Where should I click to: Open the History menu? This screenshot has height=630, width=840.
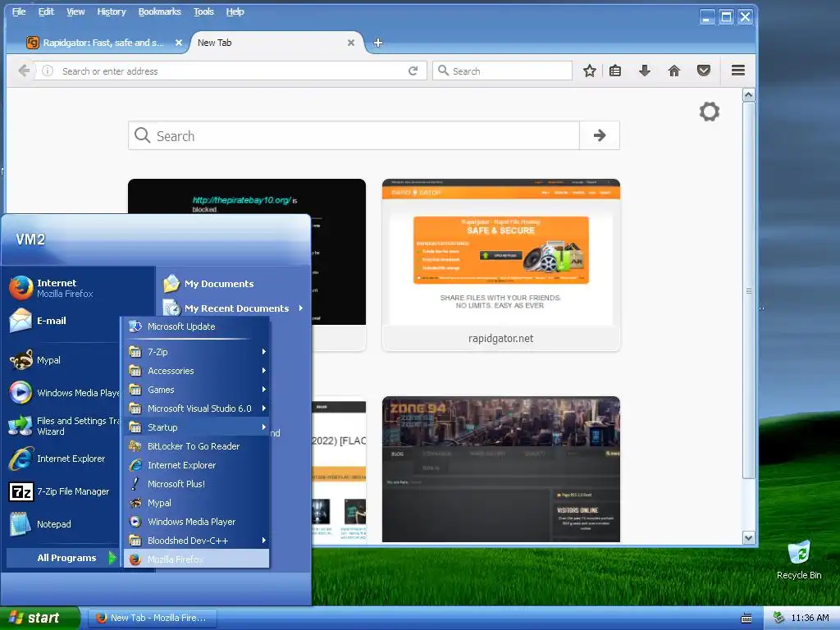tap(112, 11)
